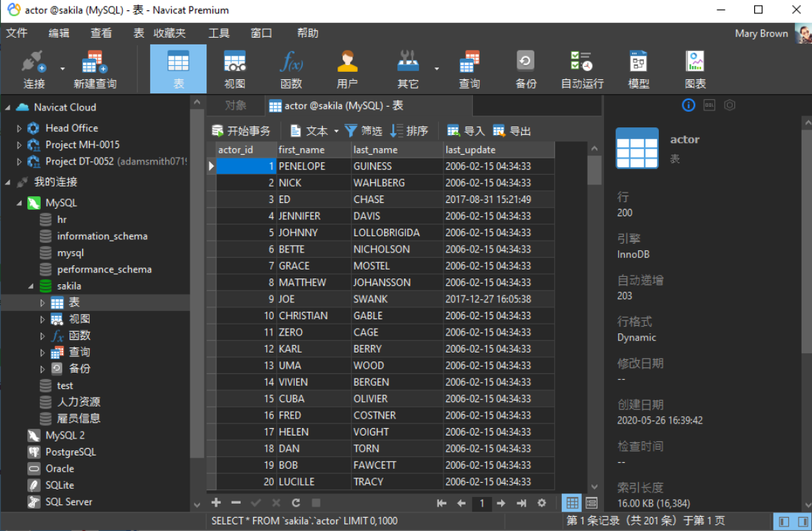Click the first_name column header

(314, 150)
